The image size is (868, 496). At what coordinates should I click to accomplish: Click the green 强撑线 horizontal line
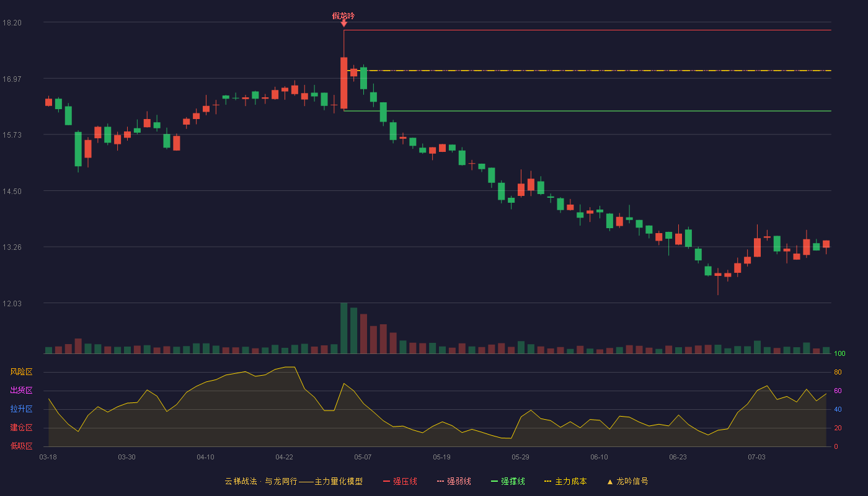click(587, 111)
